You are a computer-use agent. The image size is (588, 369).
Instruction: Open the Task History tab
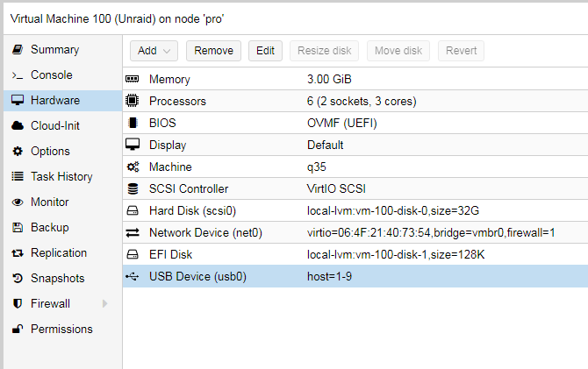coord(63,176)
